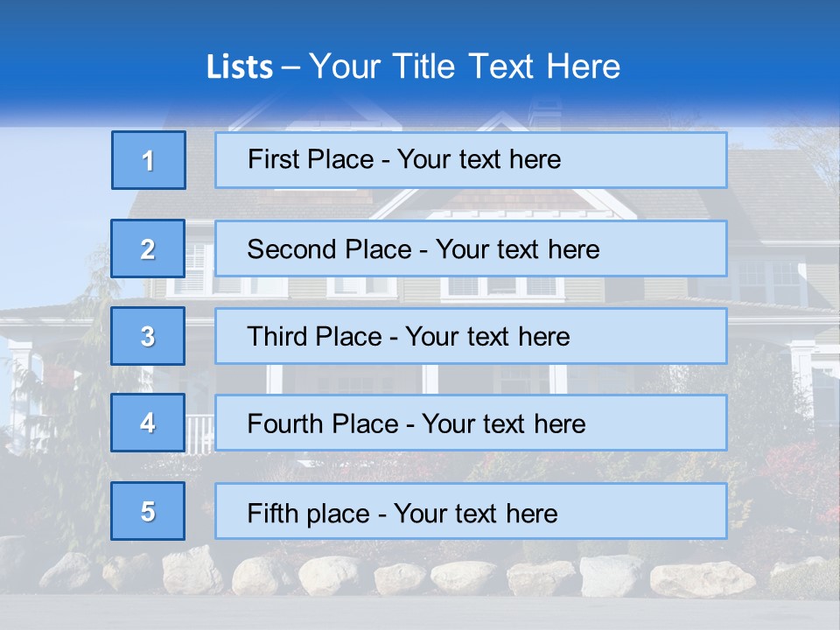Click the number 3 box

[x=149, y=336]
